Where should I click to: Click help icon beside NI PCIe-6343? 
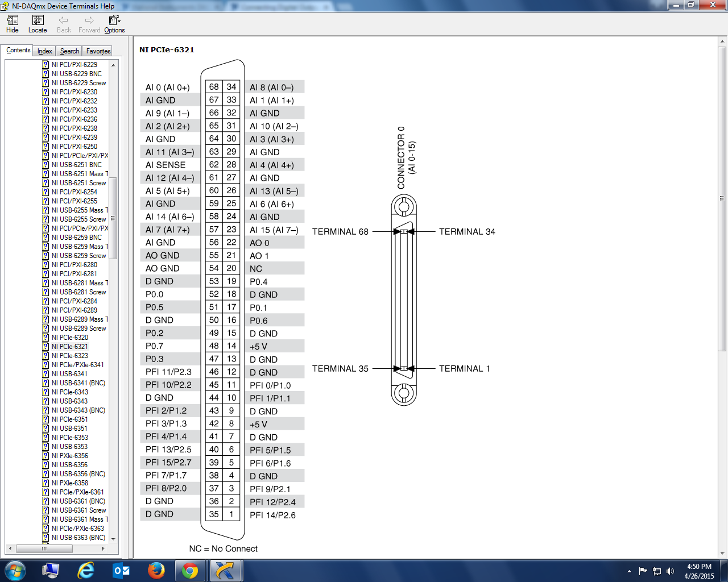tap(45, 392)
